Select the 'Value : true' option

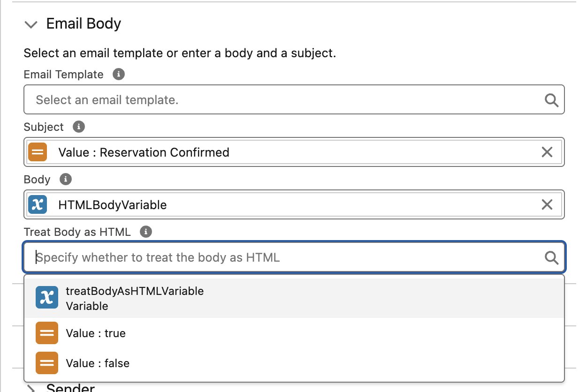tap(96, 333)
